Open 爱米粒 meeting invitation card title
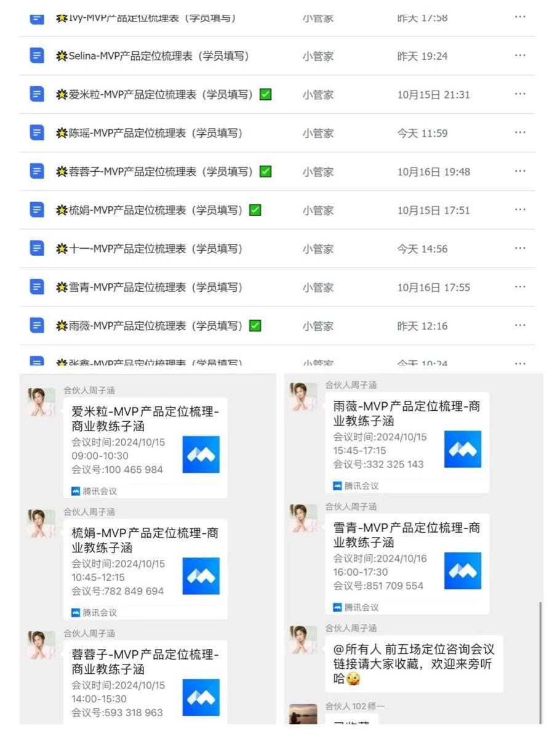560x739 pixels. pyautogui.click(x=145, y=419)
